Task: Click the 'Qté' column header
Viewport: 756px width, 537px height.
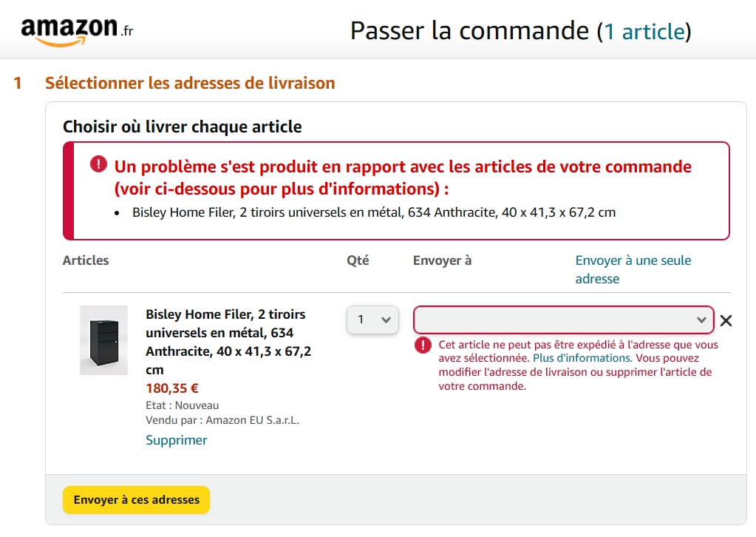Action: pyautogui.click(x=358, y=260)
